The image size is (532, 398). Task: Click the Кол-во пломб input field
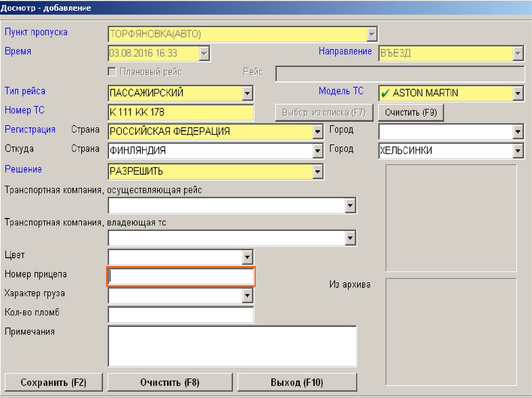coord(181,314)
